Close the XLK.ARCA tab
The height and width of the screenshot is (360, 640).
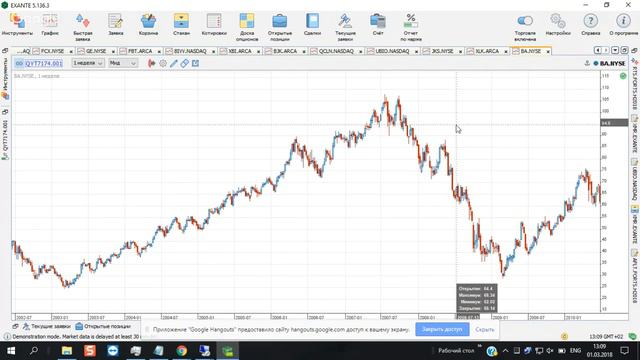pos(505,51)
